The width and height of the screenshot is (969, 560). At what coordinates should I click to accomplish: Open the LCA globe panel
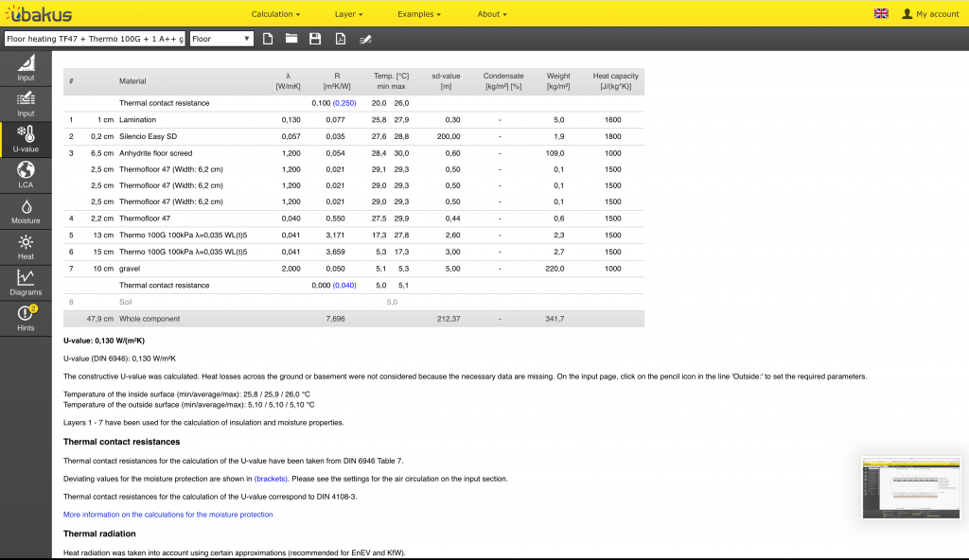tap(26, 174)
